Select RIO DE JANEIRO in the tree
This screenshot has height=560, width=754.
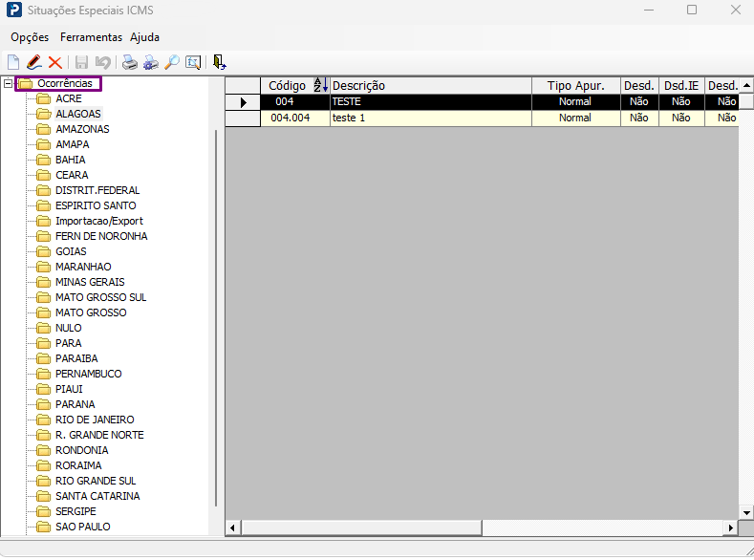[x=95, y=420]
